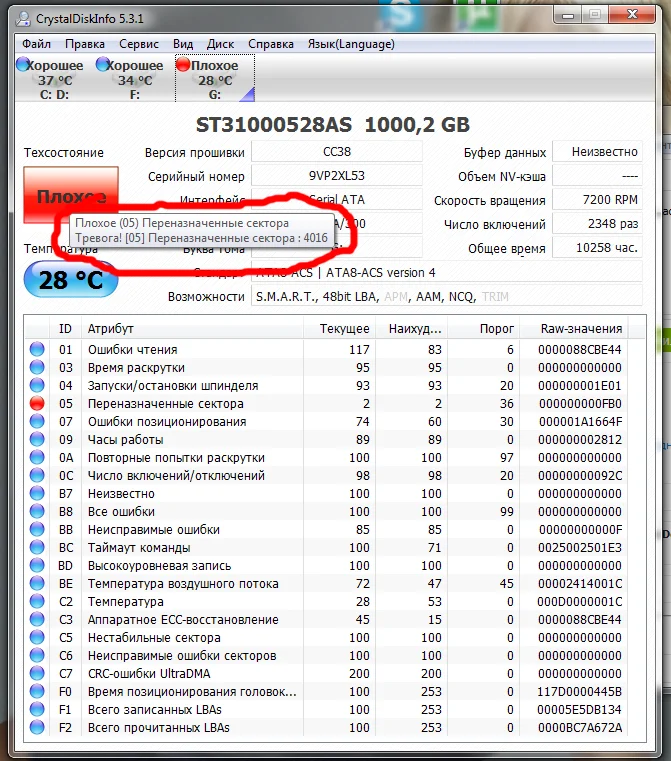Open the Вид menu
The height and width of the screenshot is (761, 671).
183,44
